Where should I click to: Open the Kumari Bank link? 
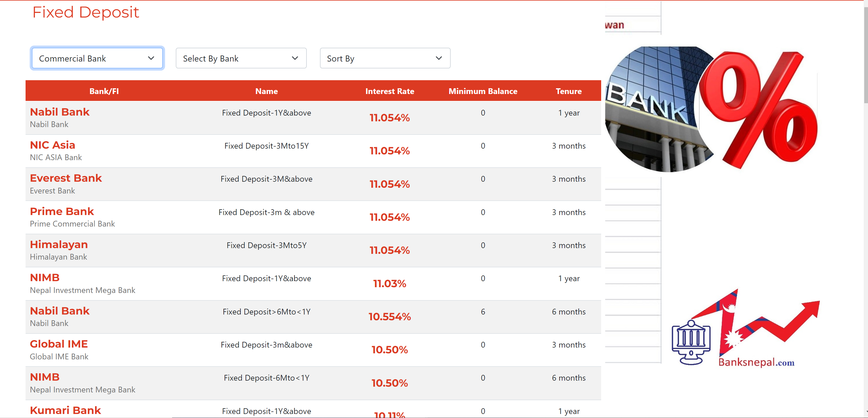[x=65, y=410]
